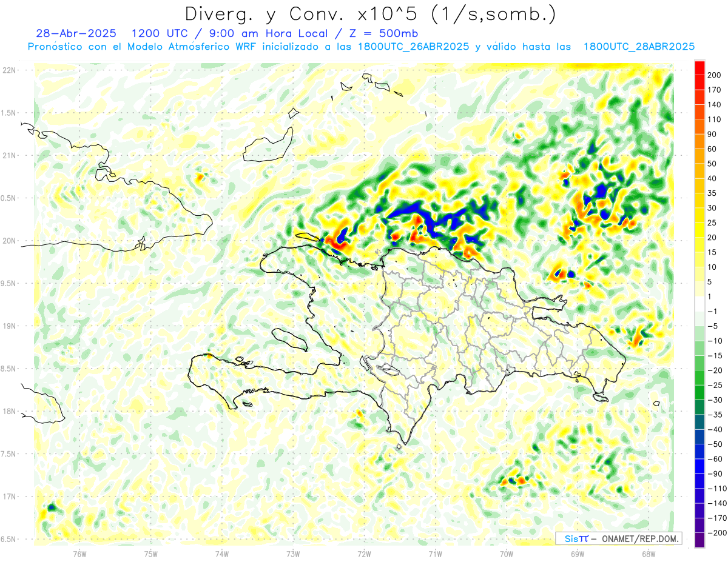Screen dimensions: 728x562
Task: Click the colorbar value '-60'
Action: pyautogui.click(x=715, y=459)
